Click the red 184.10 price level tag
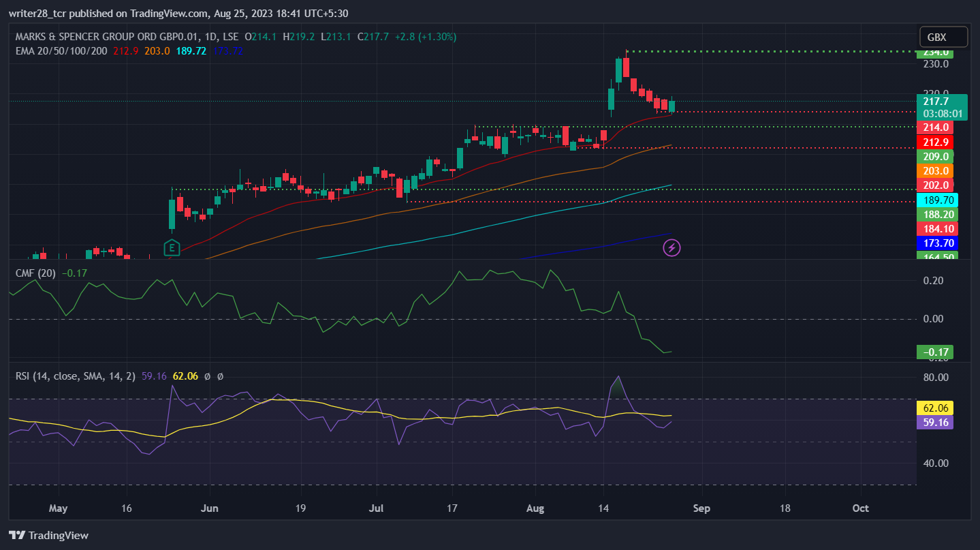 coord(937,228)
